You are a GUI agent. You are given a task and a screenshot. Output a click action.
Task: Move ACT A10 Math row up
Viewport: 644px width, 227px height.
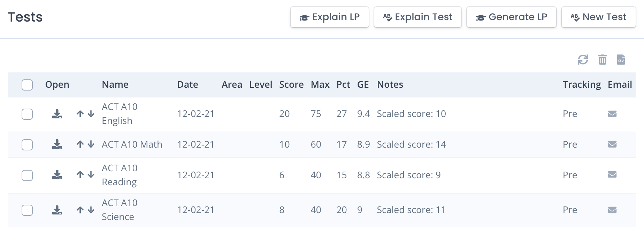(80, 144)
